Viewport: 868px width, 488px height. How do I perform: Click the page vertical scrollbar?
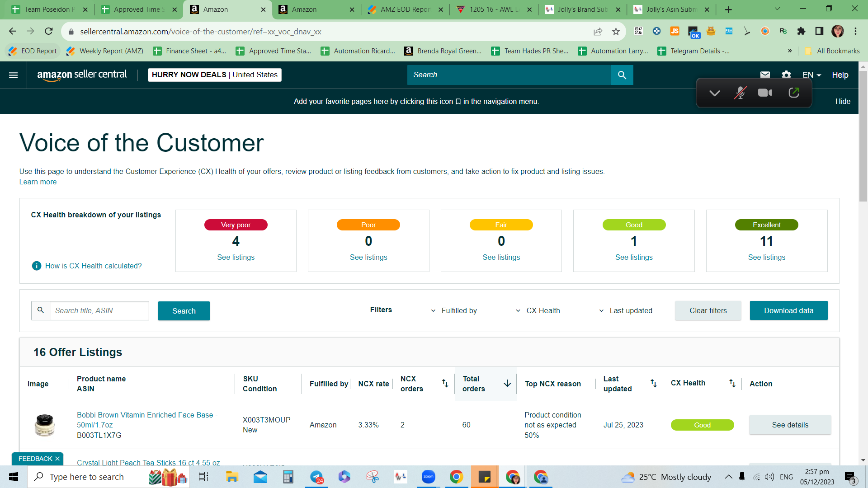[x=863, y=136]
